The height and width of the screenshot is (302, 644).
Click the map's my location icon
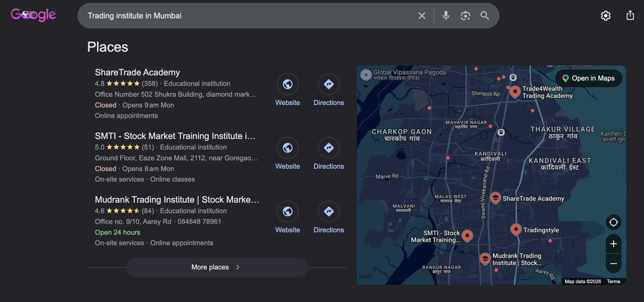[x=613, y=222]
